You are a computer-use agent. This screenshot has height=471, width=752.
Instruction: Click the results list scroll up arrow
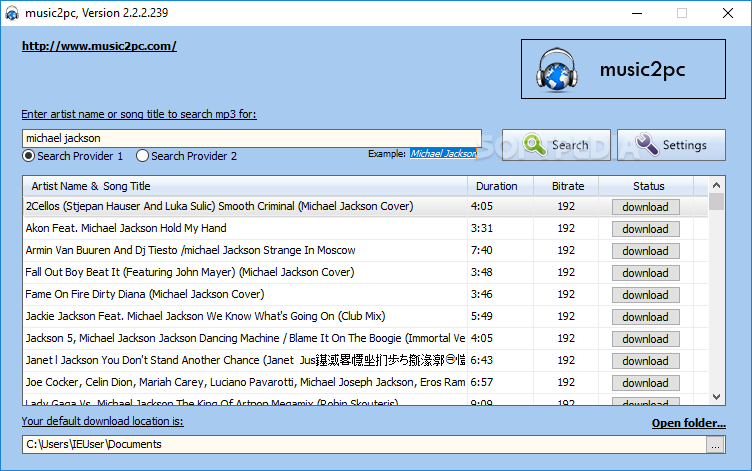pyautogui.click(x=717, y=185)
